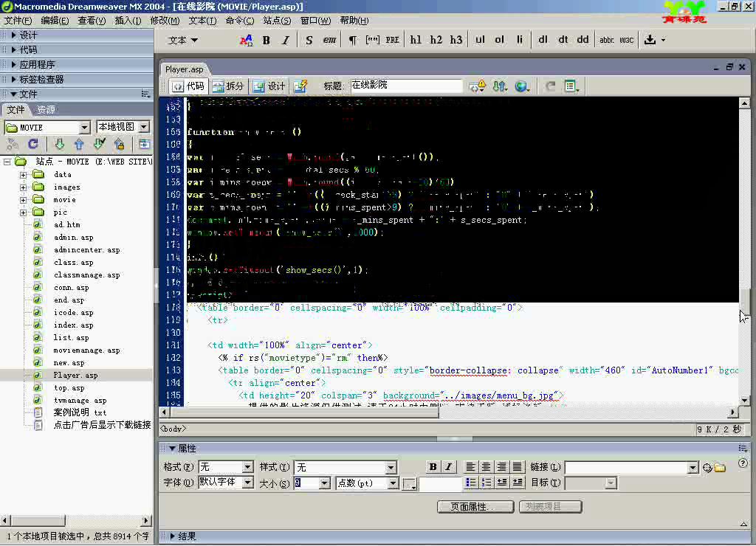Insert block quote icon
The image size is (756, 546).
click(x=372, y=40)
